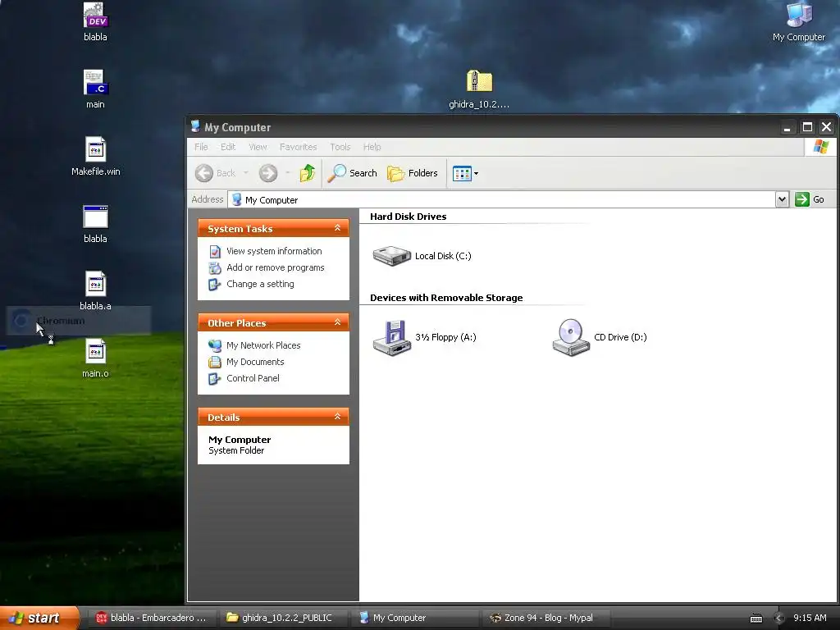Switch to blabla - Embarcadero taskbar item
The width and height of the screenshot is (840, 630).
(151, 618)
